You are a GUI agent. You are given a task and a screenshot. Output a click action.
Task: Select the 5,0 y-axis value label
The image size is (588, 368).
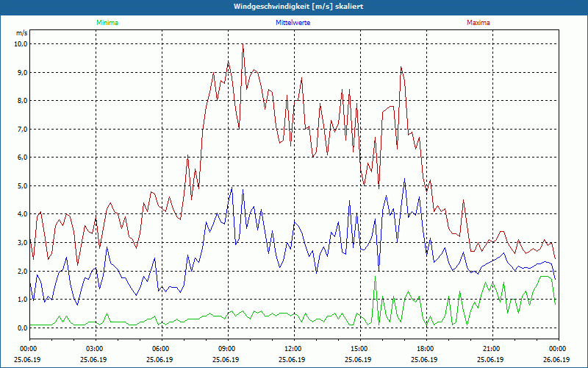21,185
